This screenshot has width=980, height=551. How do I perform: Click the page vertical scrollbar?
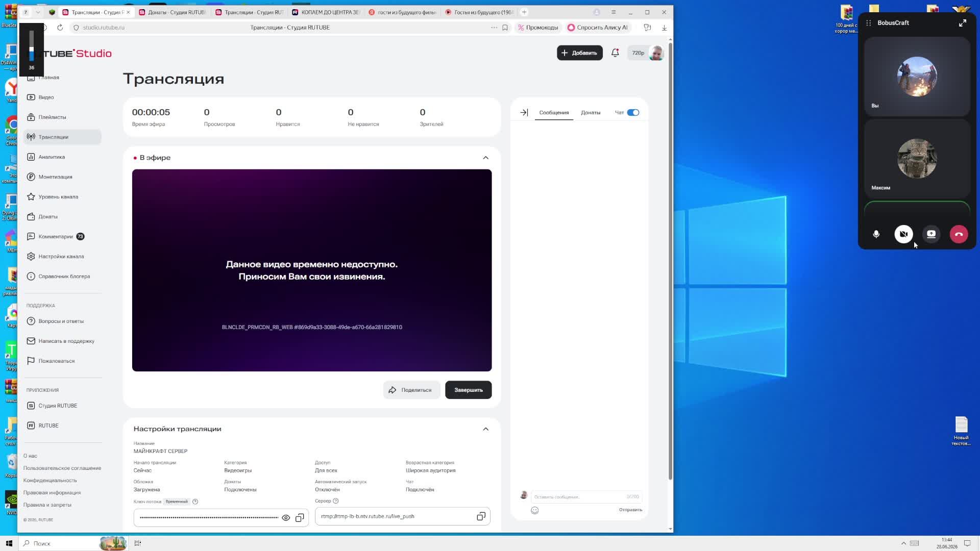670,260
